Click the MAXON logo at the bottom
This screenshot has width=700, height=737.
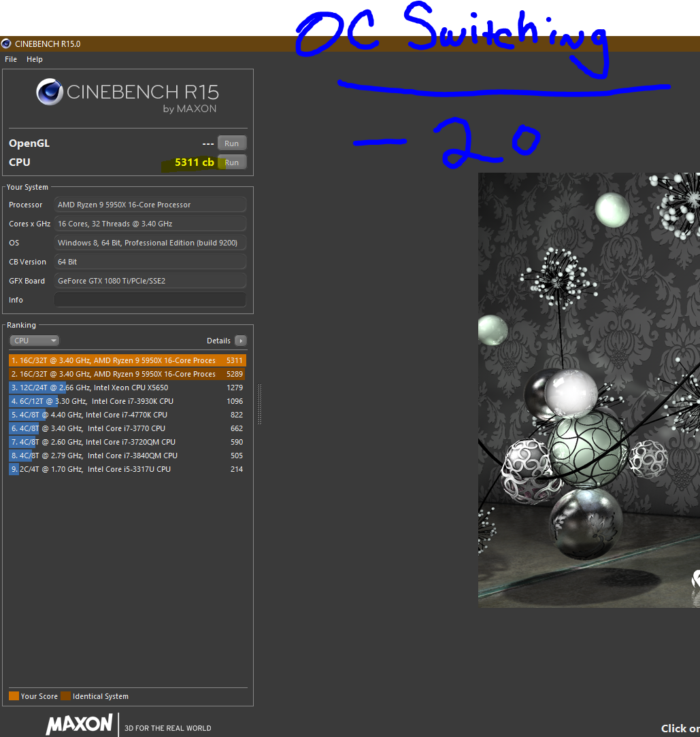click(80, 724)
